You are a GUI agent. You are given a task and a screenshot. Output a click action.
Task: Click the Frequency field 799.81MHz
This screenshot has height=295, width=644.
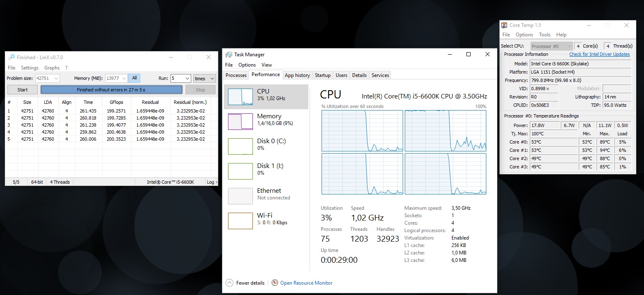[580, 80]
